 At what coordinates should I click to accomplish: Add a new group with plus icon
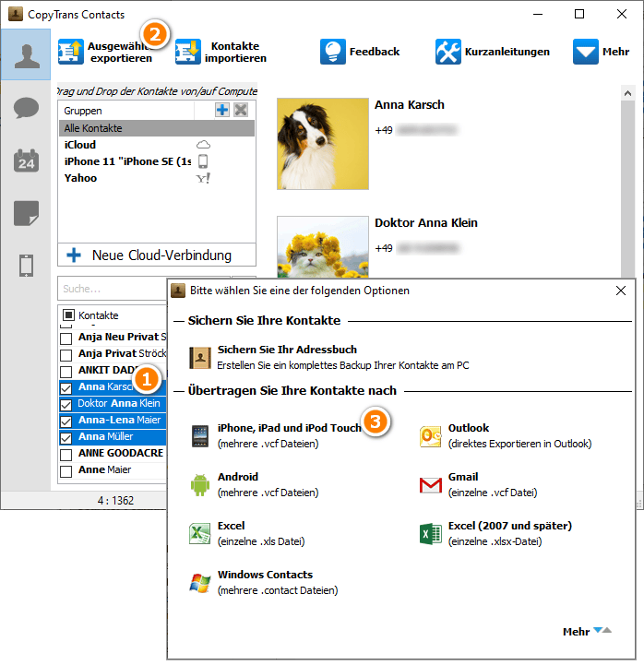221,111
